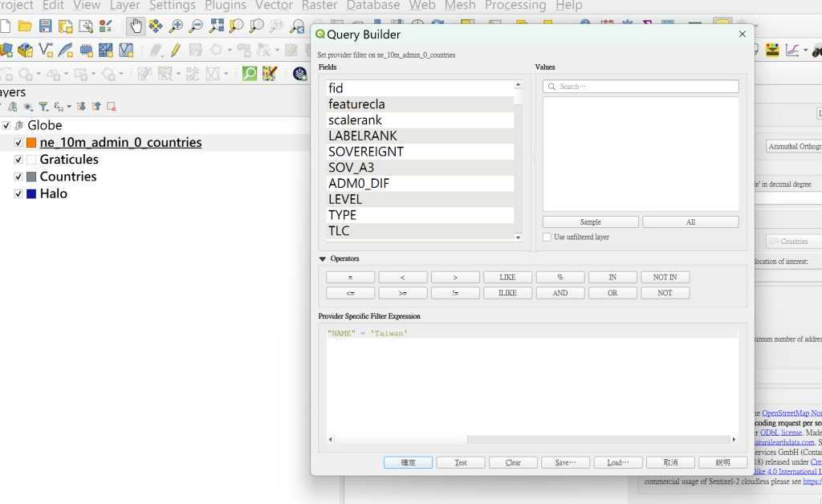The width and height of the screenshot is (822, 504).
Task: Toggle Countries layer visibility checkbox
Action: pyautogui.click(x=18, y=177)
